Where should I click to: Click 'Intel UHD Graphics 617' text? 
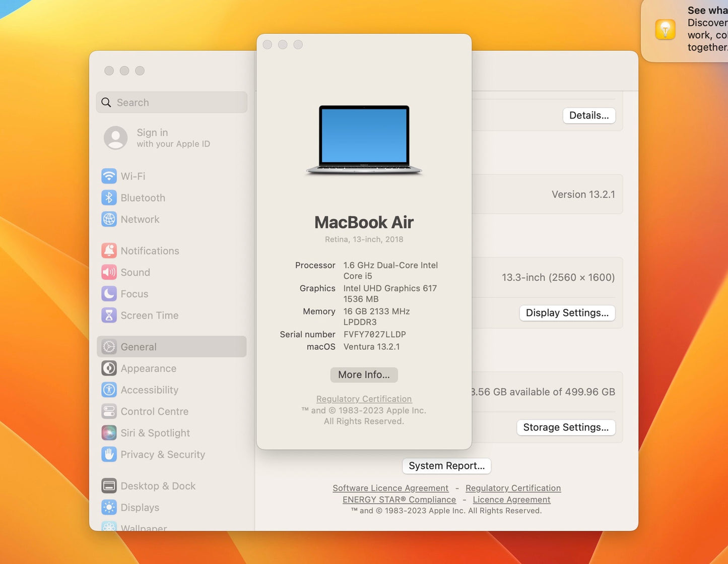[390, 288]
